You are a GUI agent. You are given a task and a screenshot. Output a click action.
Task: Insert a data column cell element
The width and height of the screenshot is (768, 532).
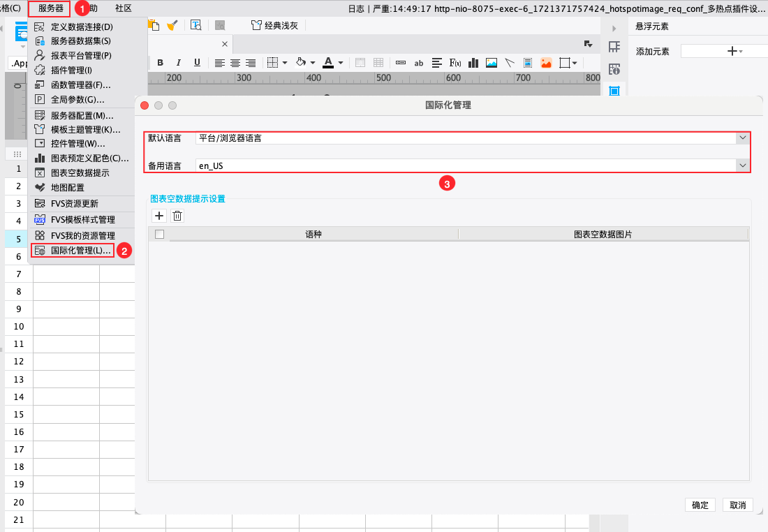click(401, 63)
